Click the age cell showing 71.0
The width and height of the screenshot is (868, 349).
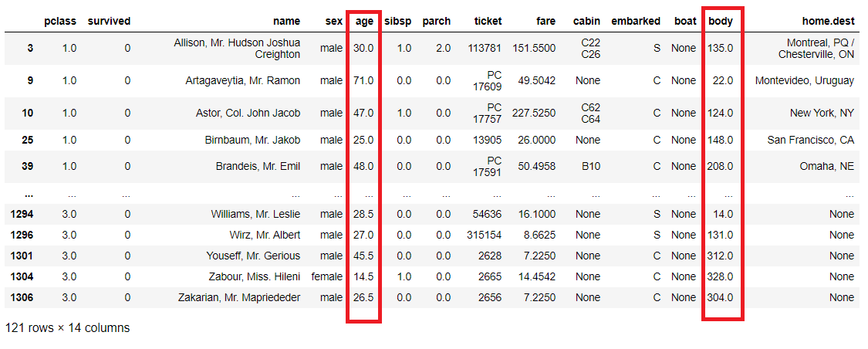(363, 80)
